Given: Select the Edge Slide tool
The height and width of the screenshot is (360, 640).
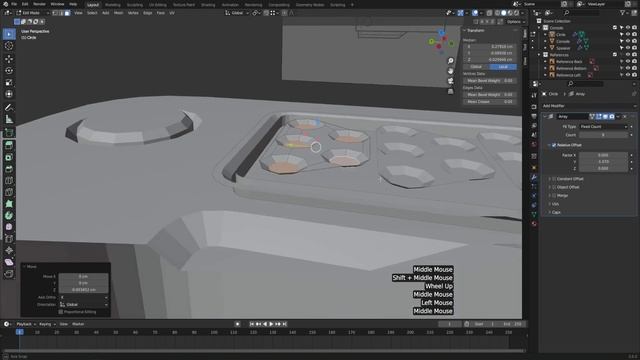Looking at the screenshot, I should click(x=9, y=239).
